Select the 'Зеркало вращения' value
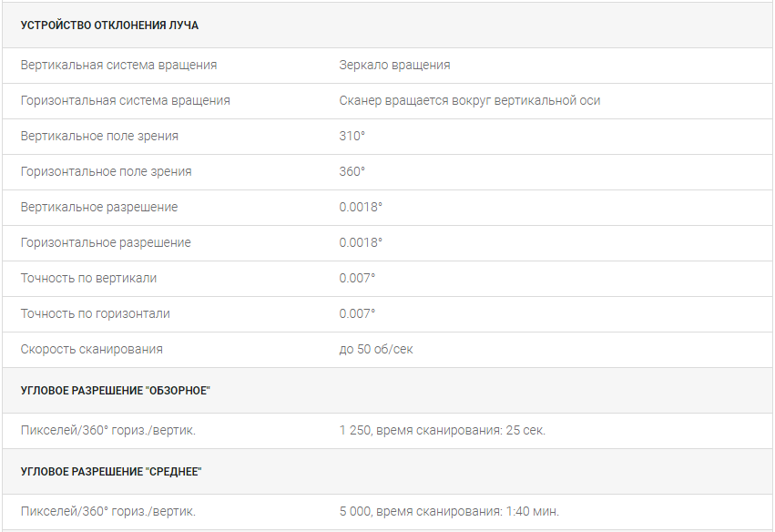 point(394,66)
